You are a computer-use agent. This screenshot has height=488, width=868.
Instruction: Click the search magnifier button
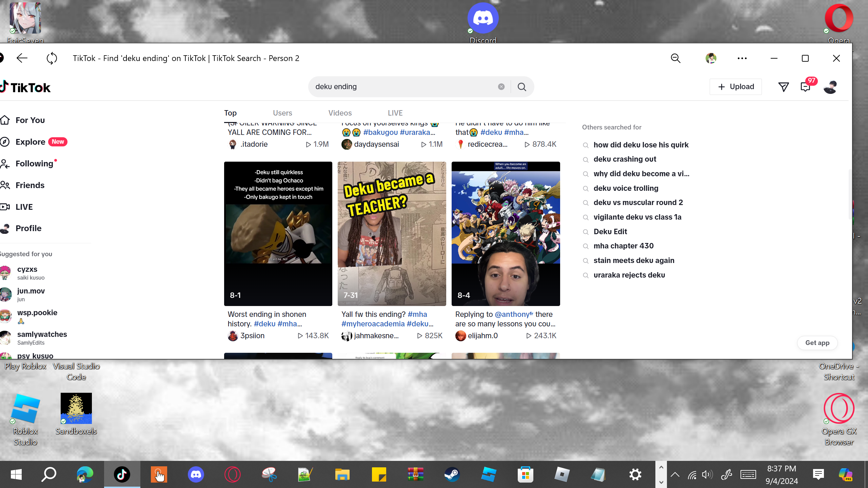click(522, 87)
